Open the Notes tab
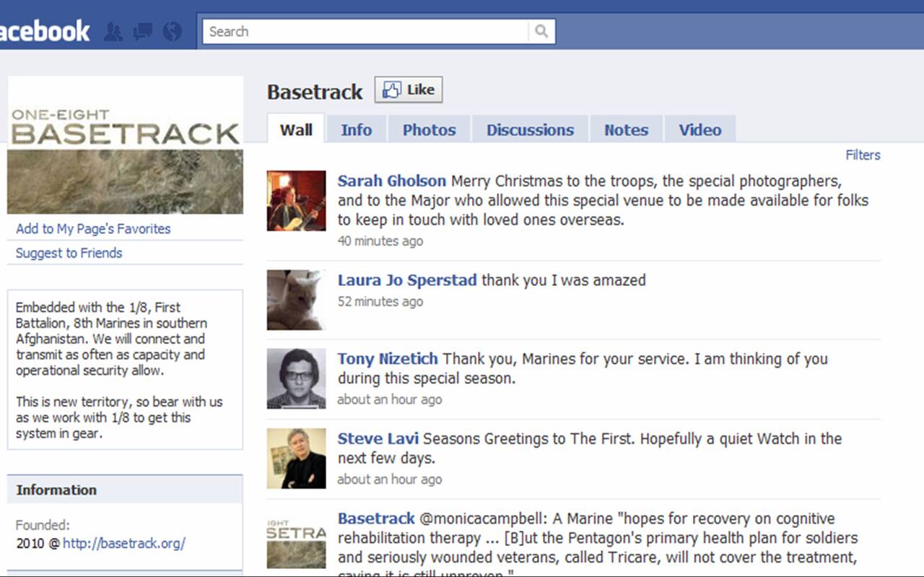The height and width of the screenshot is (577, 924). (x=626, y=130)
